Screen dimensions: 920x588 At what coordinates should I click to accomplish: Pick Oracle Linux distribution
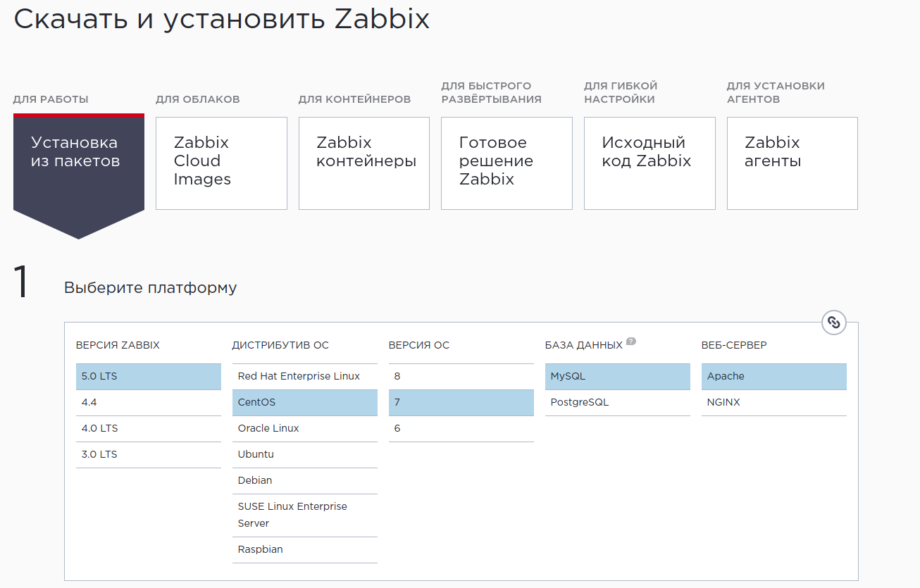coord(305,429)
